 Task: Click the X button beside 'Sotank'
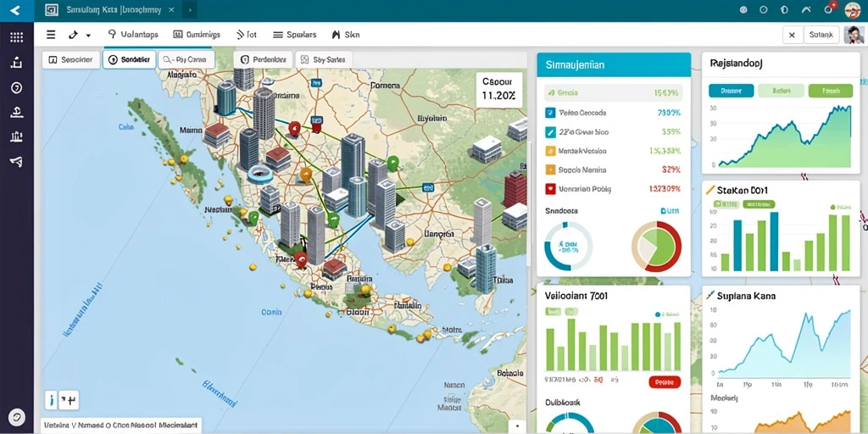793,35
